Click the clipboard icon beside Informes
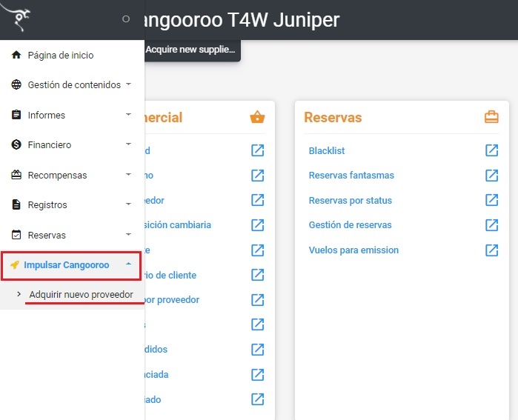This screenshot has height=420, width=518. pos(16,115)
